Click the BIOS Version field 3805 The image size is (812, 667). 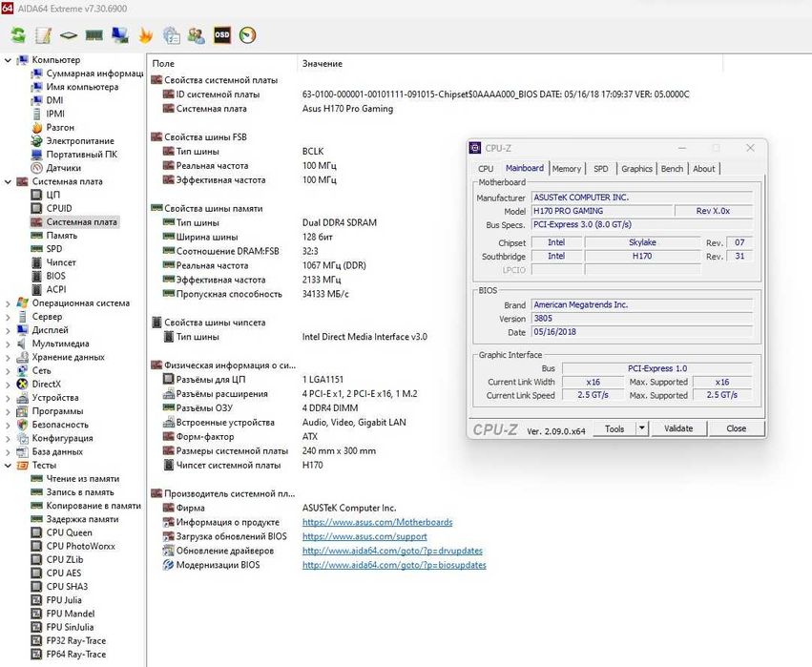click(641, 319)
